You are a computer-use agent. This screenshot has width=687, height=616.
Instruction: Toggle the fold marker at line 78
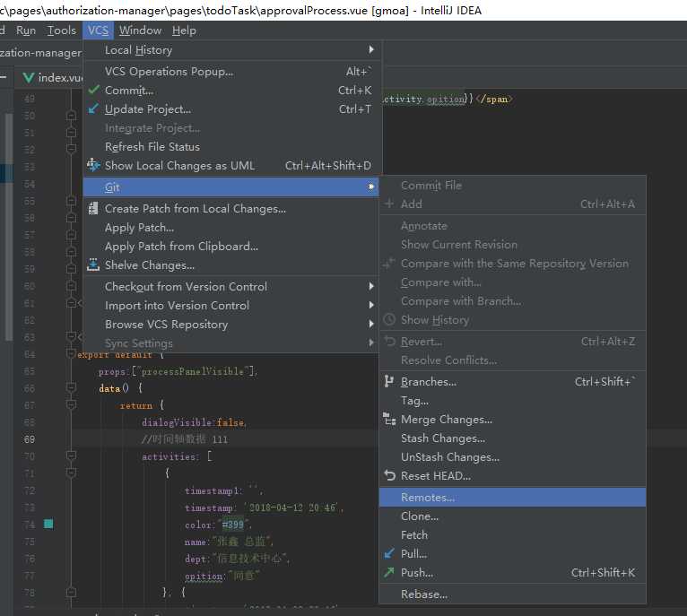(x=71, y=592)
